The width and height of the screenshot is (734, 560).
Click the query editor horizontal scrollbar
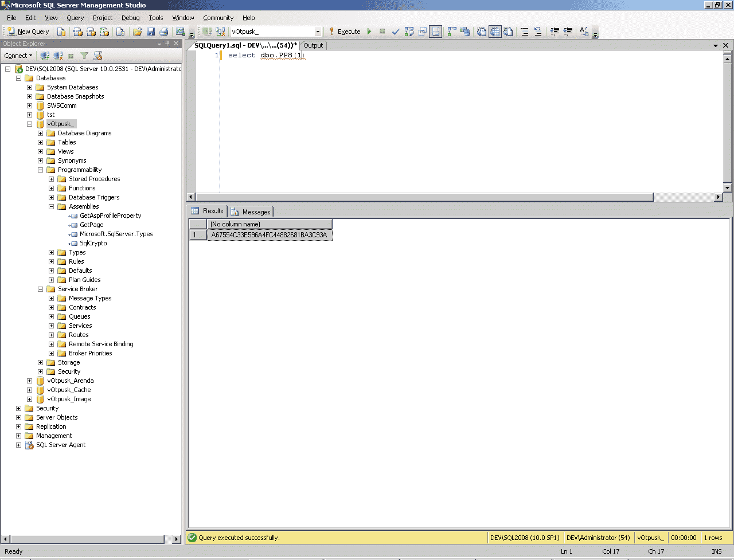point(424,197)
